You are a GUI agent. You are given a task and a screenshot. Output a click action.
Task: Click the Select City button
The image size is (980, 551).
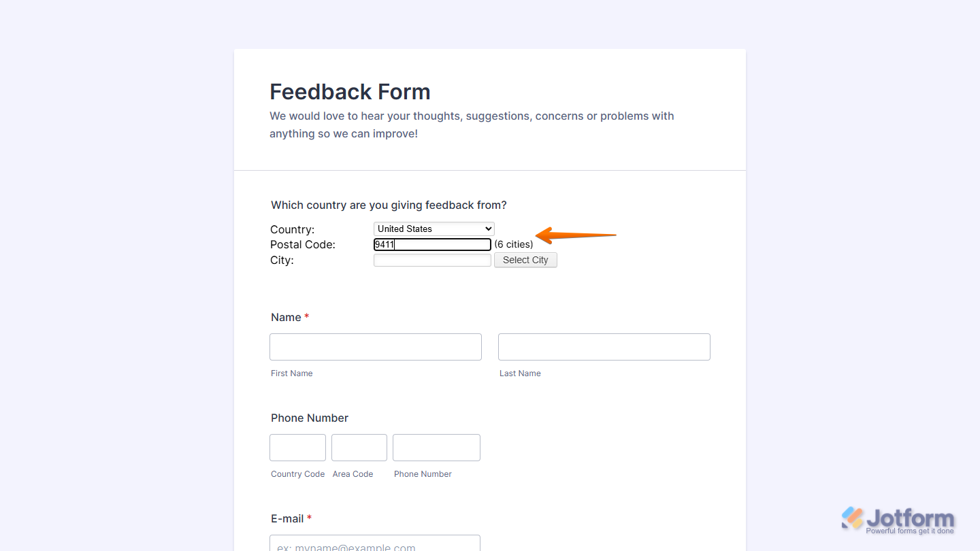525,260
